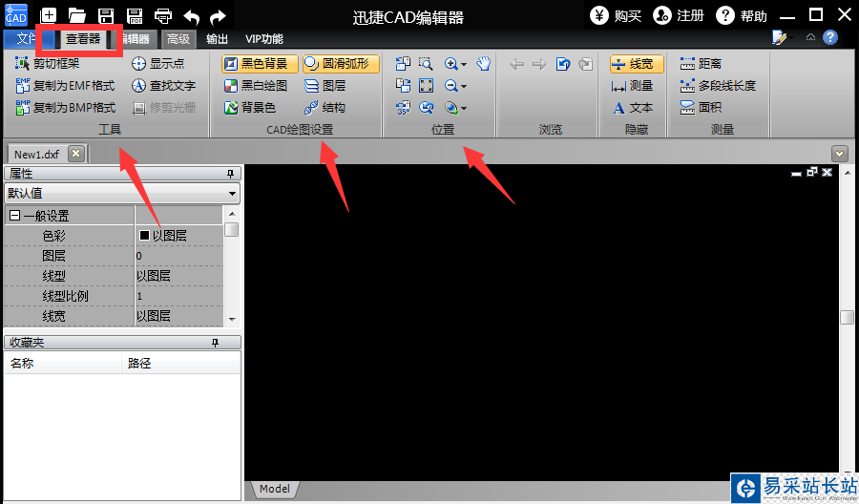Open the 默认值 properties combo box
Viewport: 859px width, 504px height.
coord(121,194)
